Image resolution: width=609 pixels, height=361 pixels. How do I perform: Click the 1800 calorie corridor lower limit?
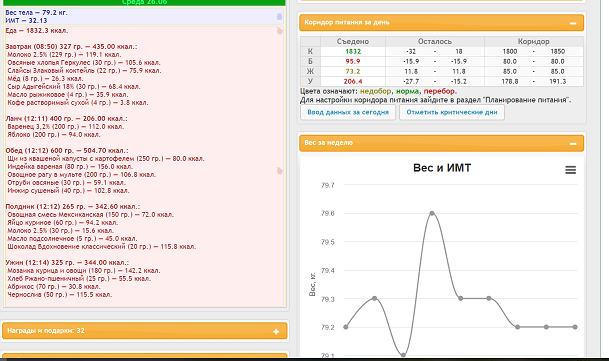click(510, 51)
